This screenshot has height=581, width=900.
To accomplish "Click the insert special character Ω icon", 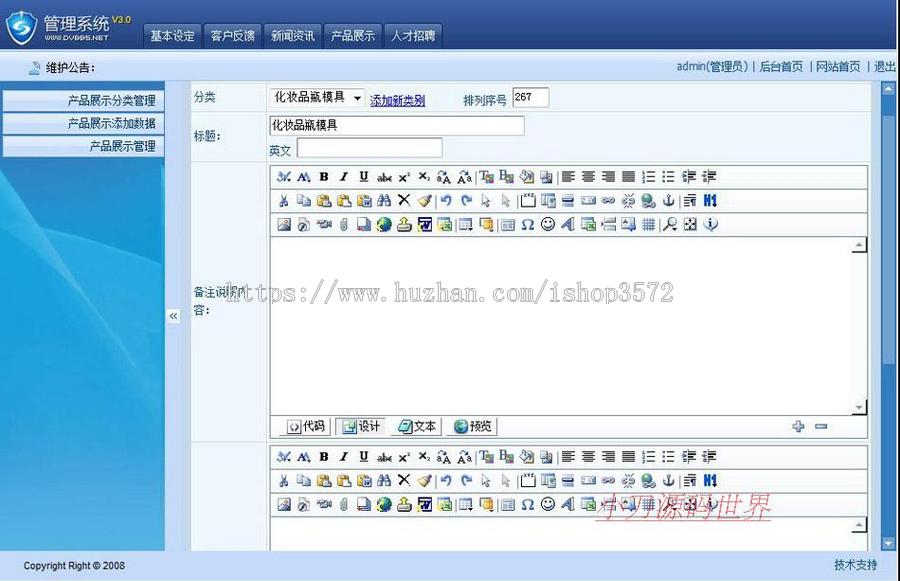I will [x=529, y=224].
